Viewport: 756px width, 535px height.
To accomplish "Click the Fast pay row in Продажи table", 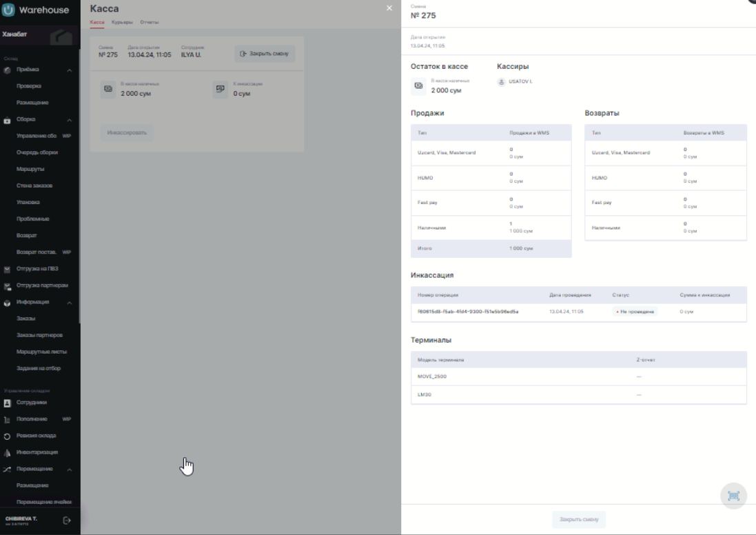I will pos(491,203).
